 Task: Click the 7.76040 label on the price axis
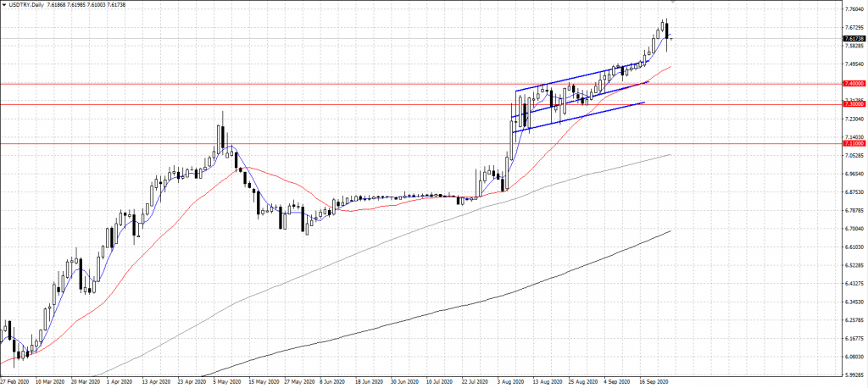pyautogui.click(x=854, y=10)
